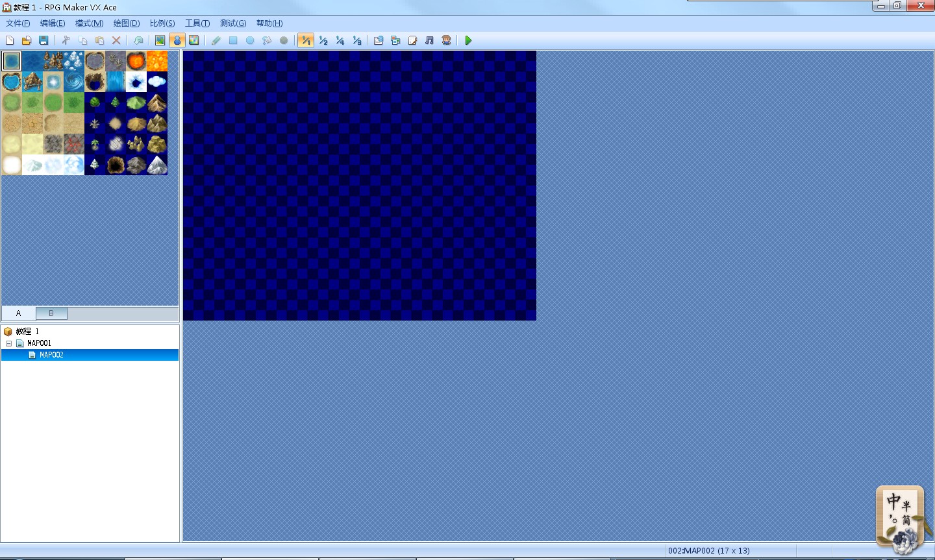This screenshot has width=935, height=560.
Task: Pick the palm tree tile
Action: coord(95,144)
